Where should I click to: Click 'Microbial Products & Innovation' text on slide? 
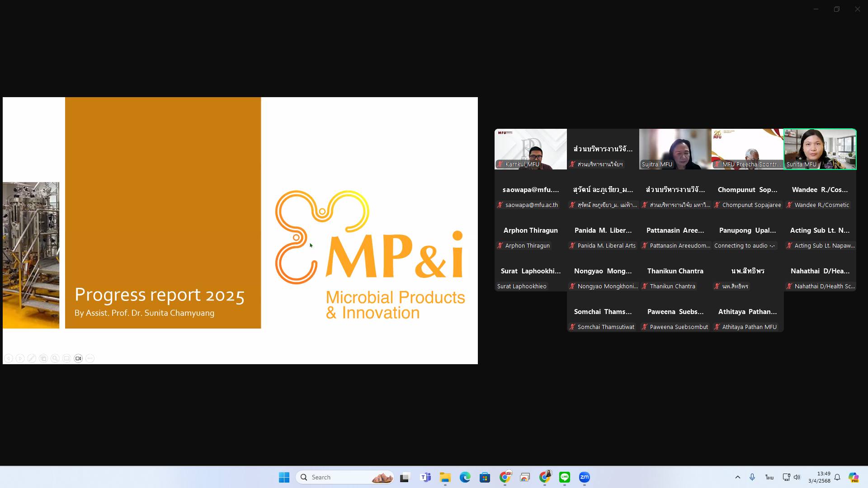click(x=395, y=305)
